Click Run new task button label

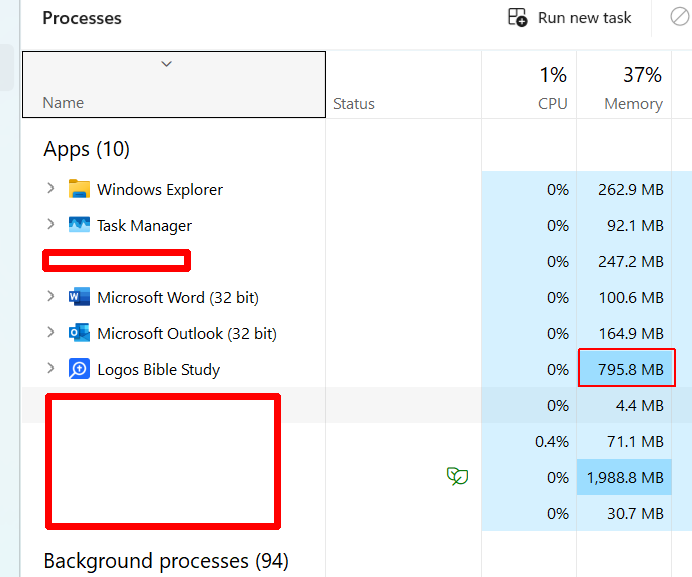coord(584,18)
